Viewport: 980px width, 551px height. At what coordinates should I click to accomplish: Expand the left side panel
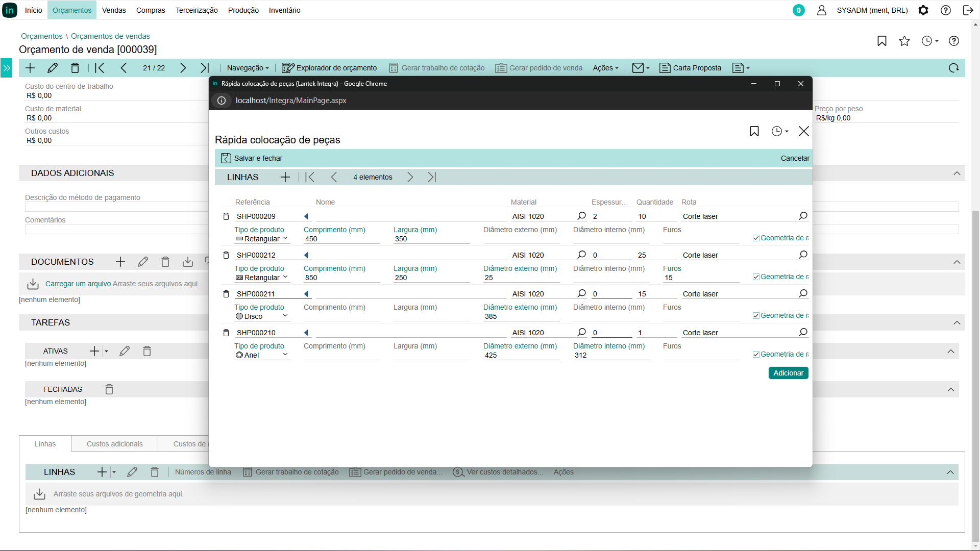6,68
